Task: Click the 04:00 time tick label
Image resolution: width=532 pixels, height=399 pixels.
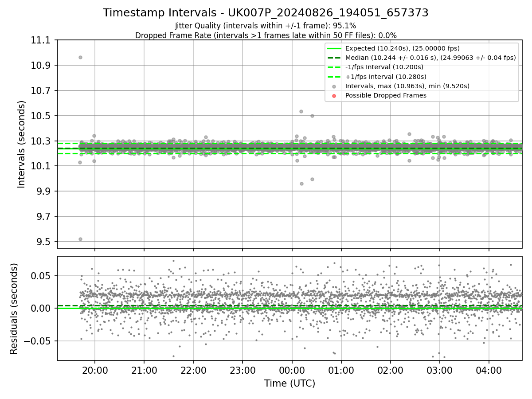Action: click(x=489, y=370)
